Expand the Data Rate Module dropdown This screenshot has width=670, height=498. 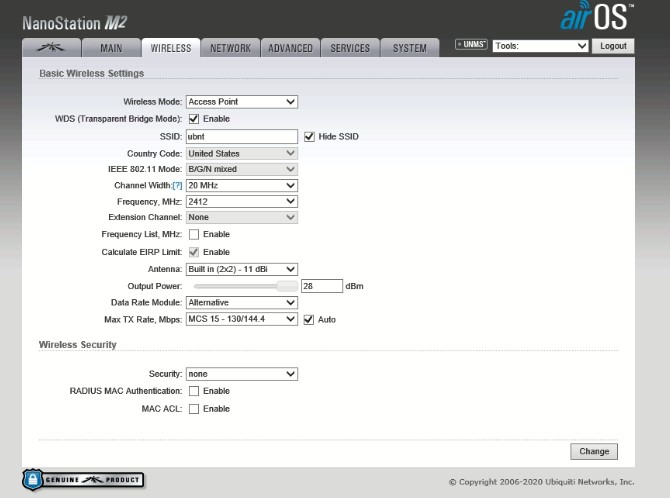242,303
